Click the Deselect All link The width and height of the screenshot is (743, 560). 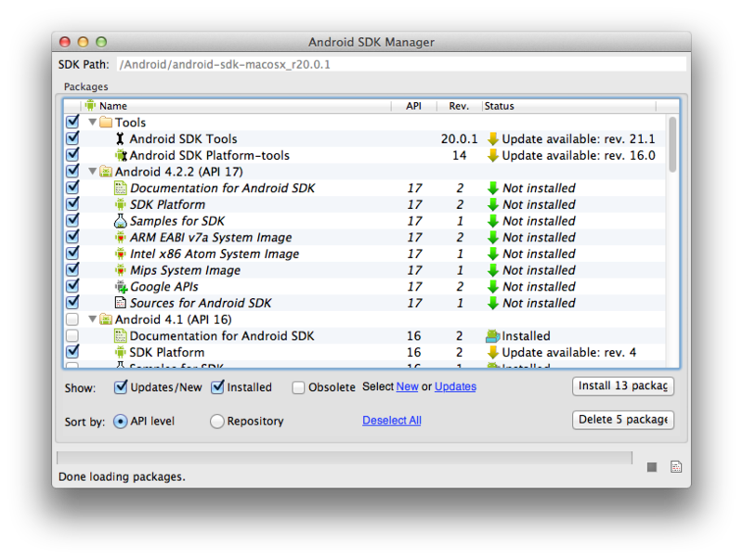(x=392, y=421)
